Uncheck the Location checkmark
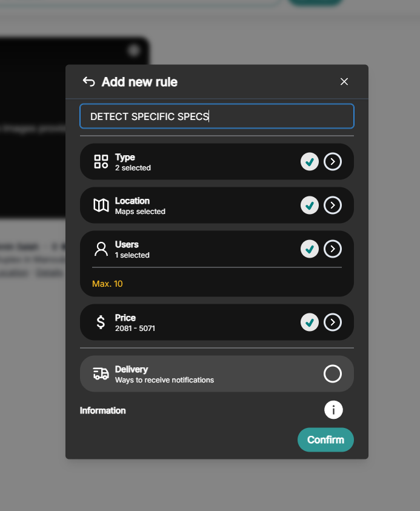 point(310,205)
